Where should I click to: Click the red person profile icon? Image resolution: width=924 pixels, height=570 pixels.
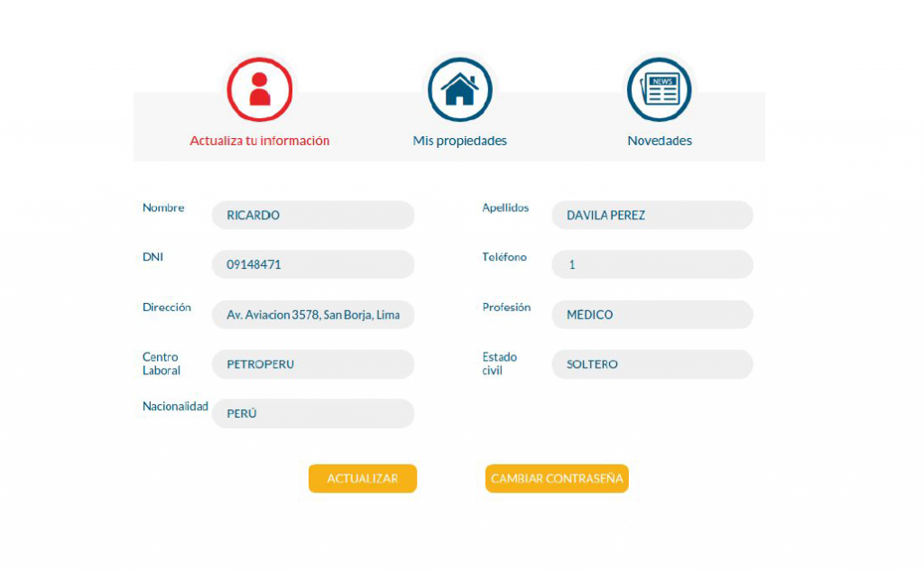click(x=259, y=89)
